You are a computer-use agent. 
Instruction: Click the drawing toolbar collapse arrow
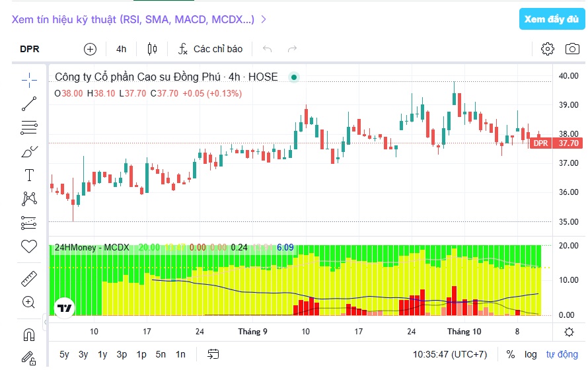[x=46, y=322]
